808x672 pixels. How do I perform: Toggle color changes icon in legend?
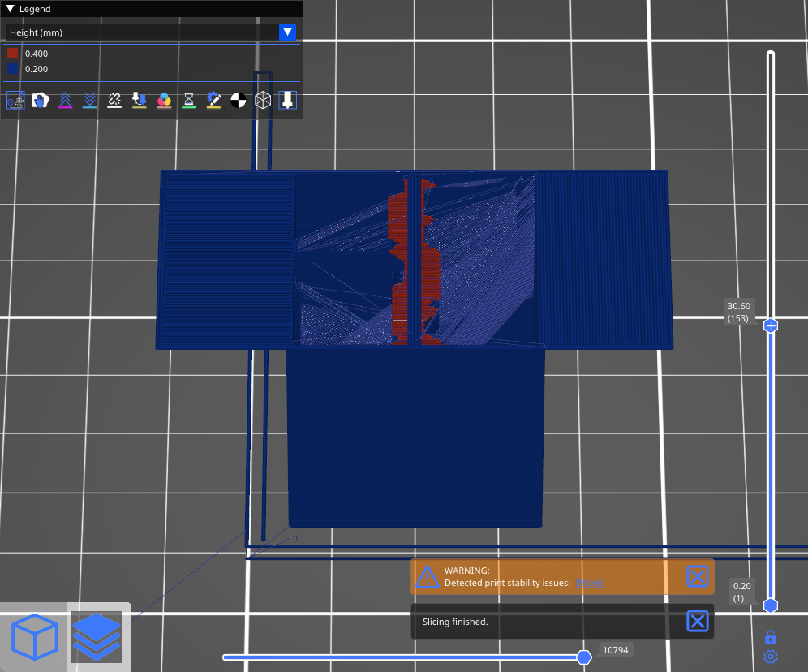[x=164, y=100]
